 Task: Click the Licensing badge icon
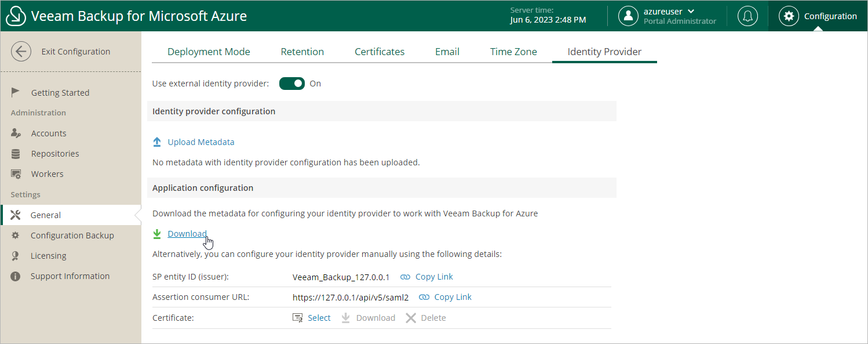16,256
